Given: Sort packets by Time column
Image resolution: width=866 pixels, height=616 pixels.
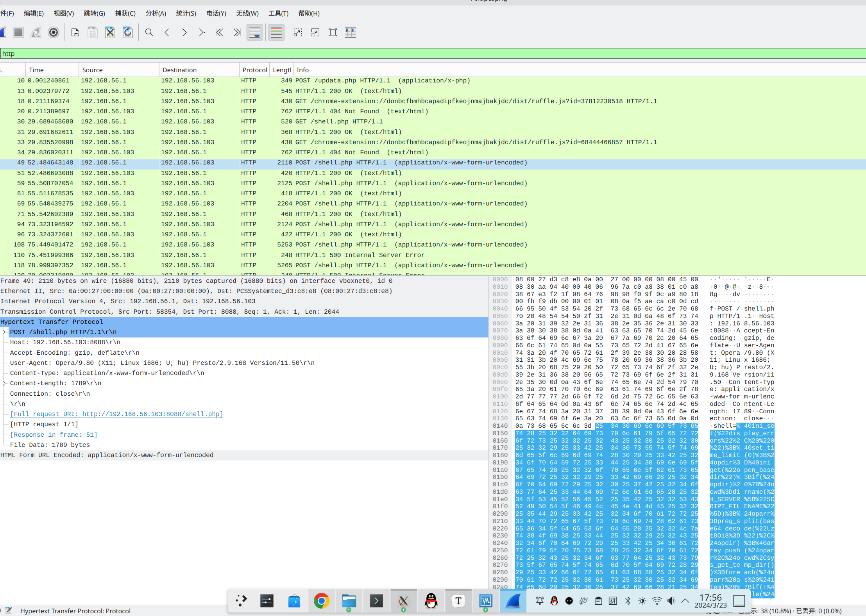Looking at the screenshot, I should coord(52,70).
